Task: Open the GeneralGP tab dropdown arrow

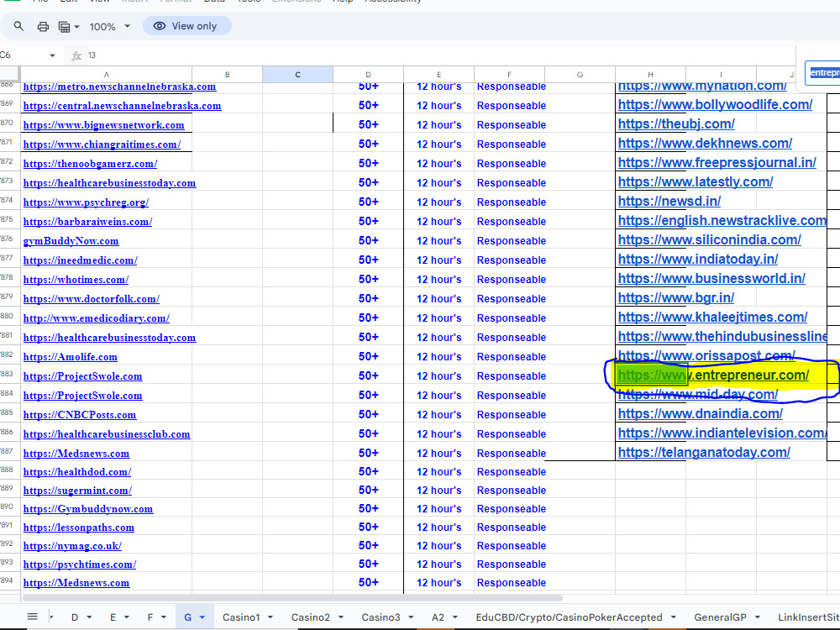Action: pyautogui.click(x=758, y=617)
